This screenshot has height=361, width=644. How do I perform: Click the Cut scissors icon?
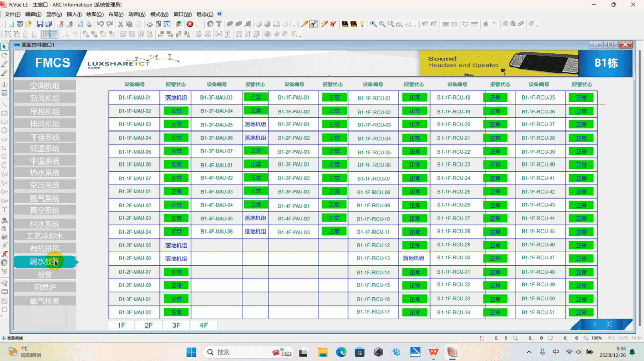[x=121, y=23]
